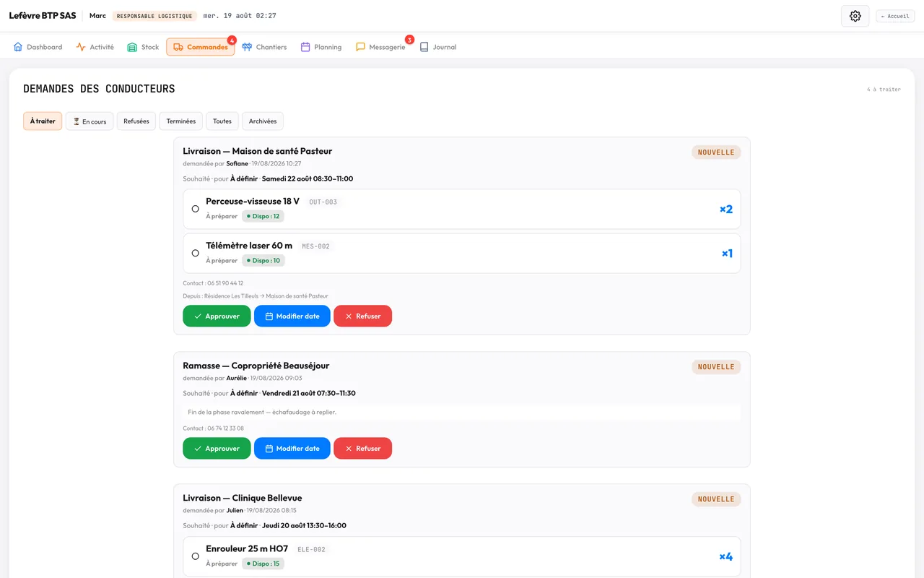Image resolution: width=924 pixels, height=578 pixels.
Task: Click the OUT-003 reference code
Action: coord(323,202)
